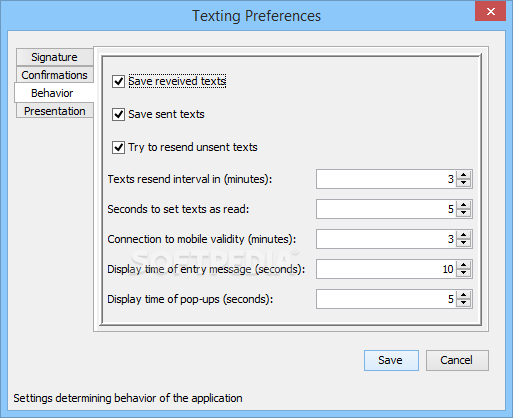Uncheck the Save received texts checkbox

tap(118, 81)
